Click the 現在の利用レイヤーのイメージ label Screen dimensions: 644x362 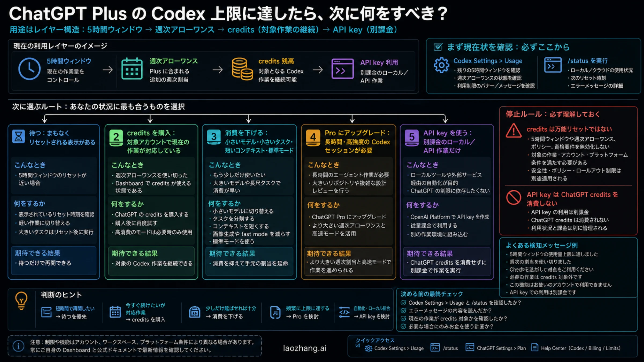point(60,46)
